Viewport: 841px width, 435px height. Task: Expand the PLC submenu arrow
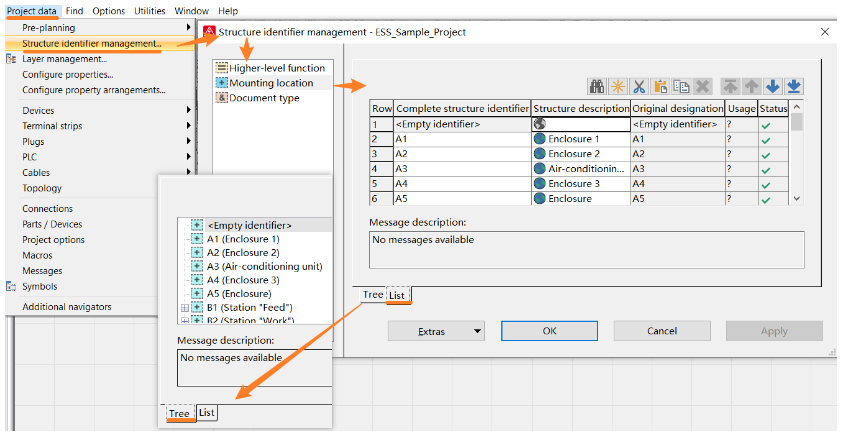click(188, 157)
